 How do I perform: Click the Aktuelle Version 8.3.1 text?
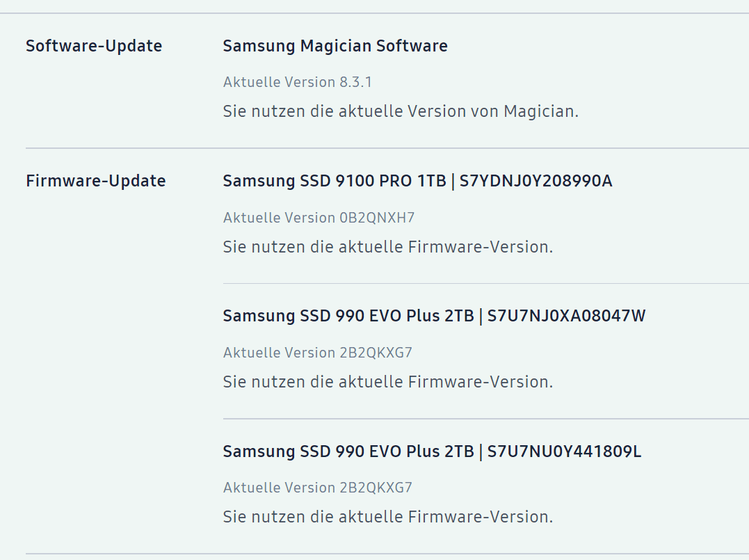(297, 82)
